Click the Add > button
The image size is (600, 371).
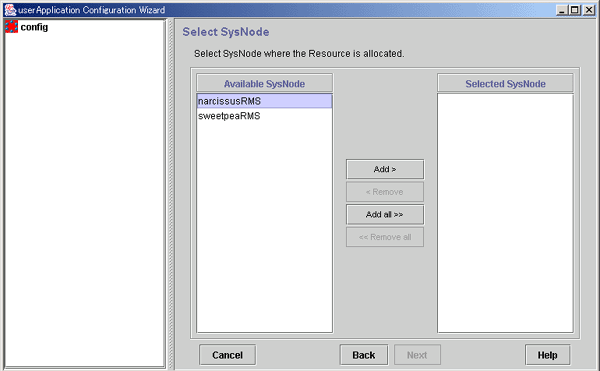click(x=385, y=169)
